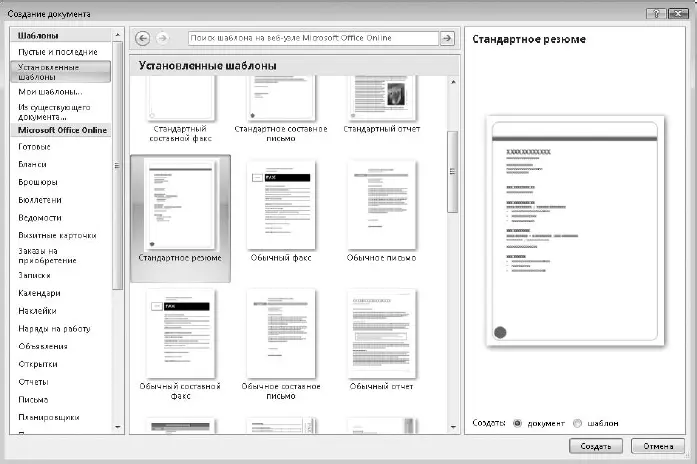Click the Отмена button
The height and width of the screenshot is (464, 697).
[x=658, y=446]
